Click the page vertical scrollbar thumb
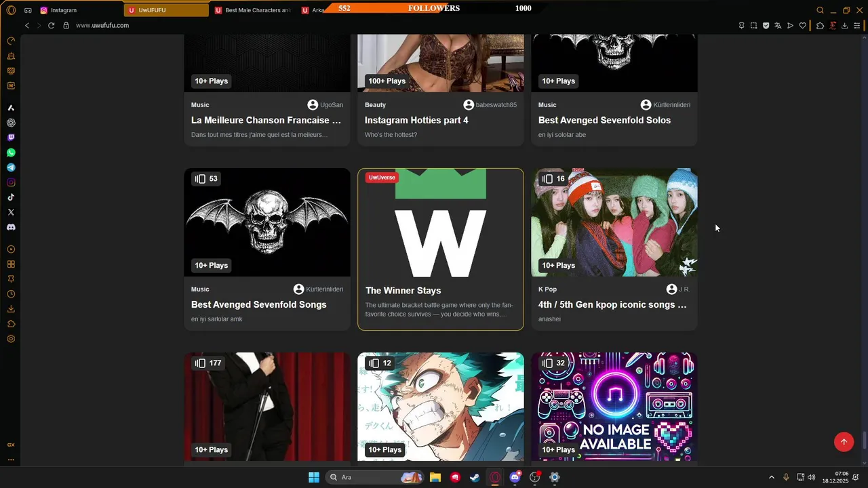Viewport: 868px width, 488px height. (865, 439)
